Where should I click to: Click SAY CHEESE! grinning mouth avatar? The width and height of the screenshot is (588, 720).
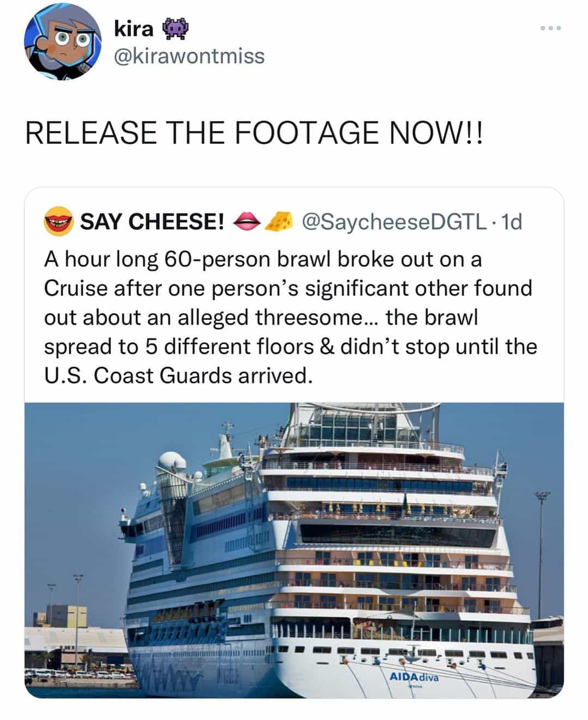59,221
